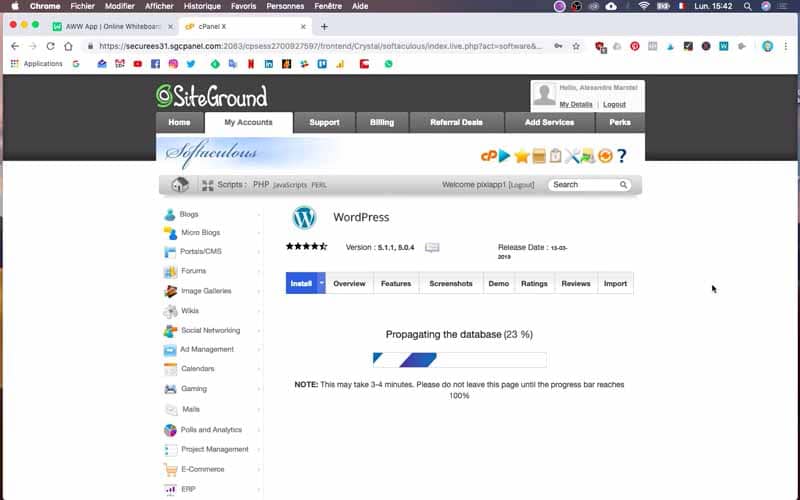The width and height of the screenshot is (800, 500).
Task: Switch to the AWW App browser tab
Action: [113, 27]
